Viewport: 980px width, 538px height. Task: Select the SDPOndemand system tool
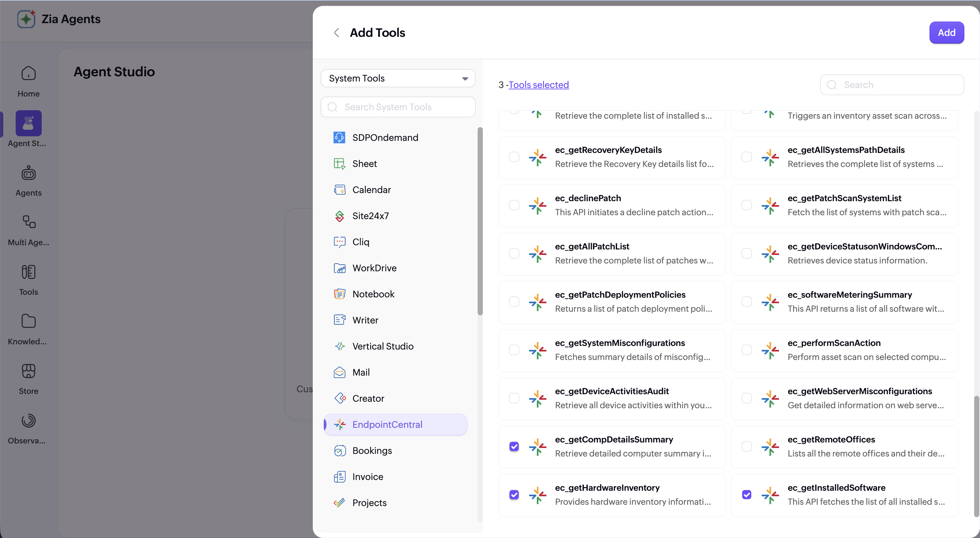coord(396,138)
